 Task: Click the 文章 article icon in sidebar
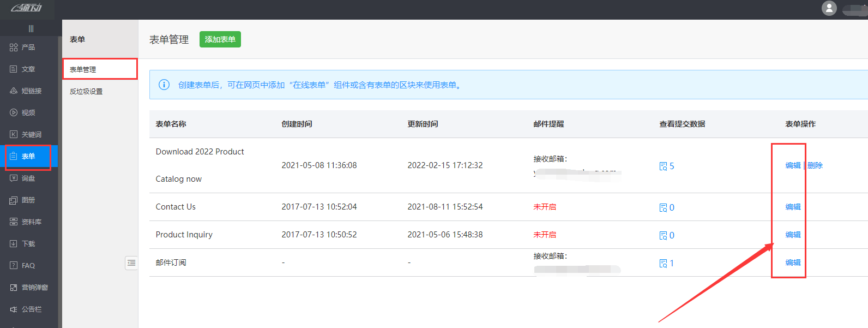14,69
